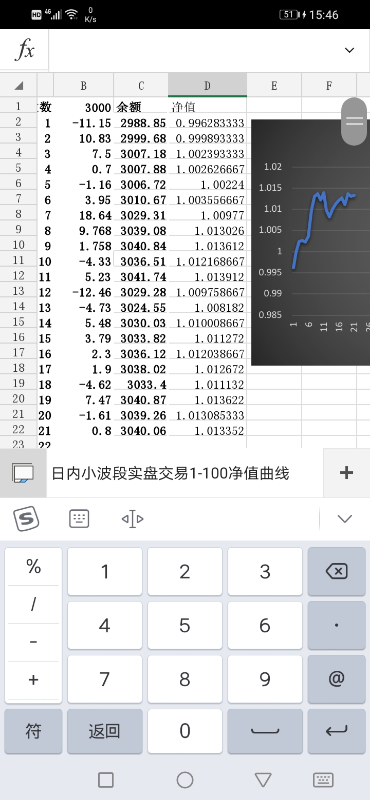This screenshot has height=800, width=370.
Task: Grab the vertical scroll handle
Action: pos(354,121)
